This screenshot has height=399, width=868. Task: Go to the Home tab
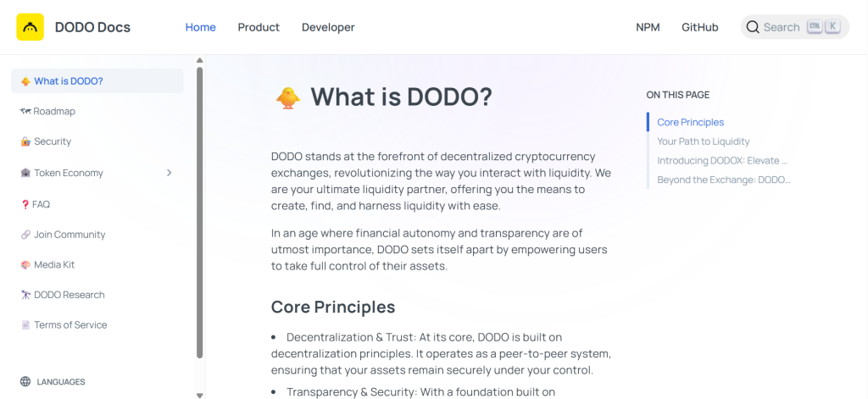201,27
